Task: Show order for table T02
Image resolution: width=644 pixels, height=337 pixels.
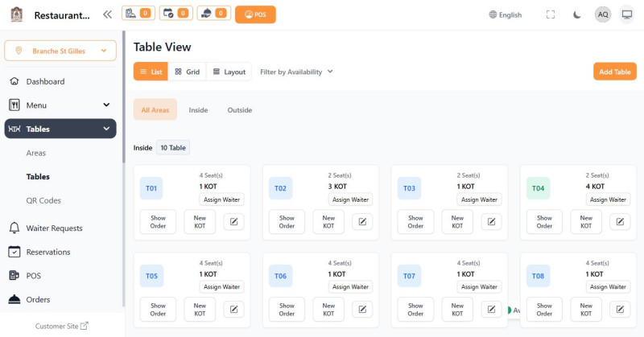Action: pyautogui.click(x=287, y=222)
